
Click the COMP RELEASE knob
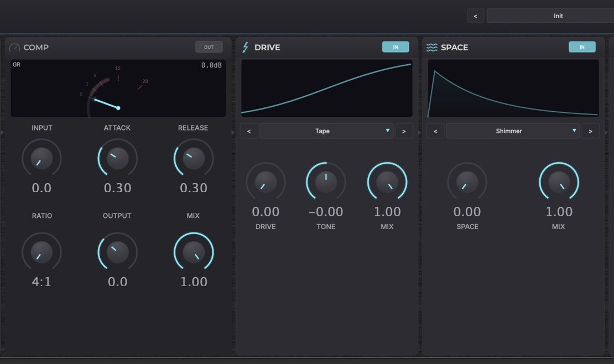coord(194,158)
